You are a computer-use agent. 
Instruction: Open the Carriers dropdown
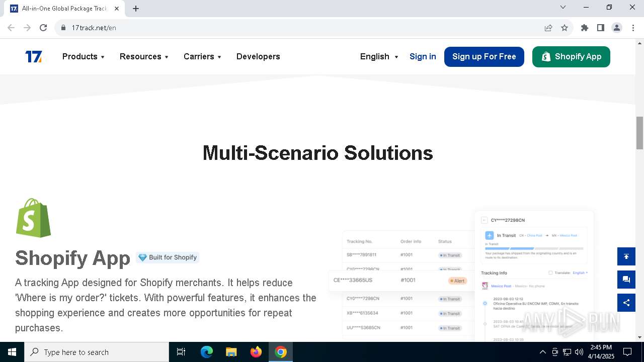click(x=202, y=57)
